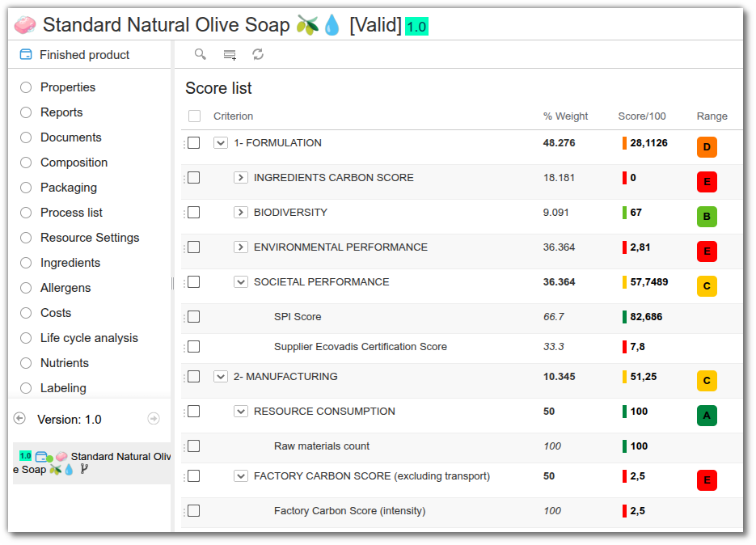This screenshot has height=545, width=756.
Task: Sort by the % Weight column header
Action: pos(565,116)
